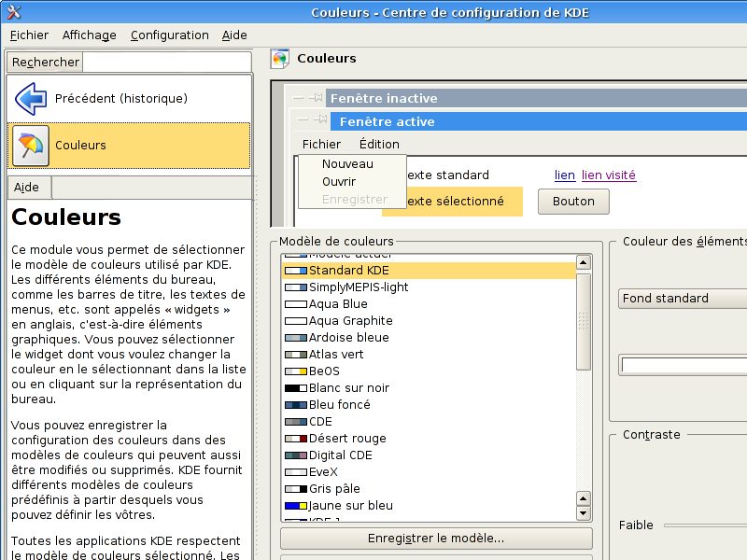Click the CDE color preview icon
Image resolution: width=747 pixels, height=560 pixels.
(x=296, y=422)
